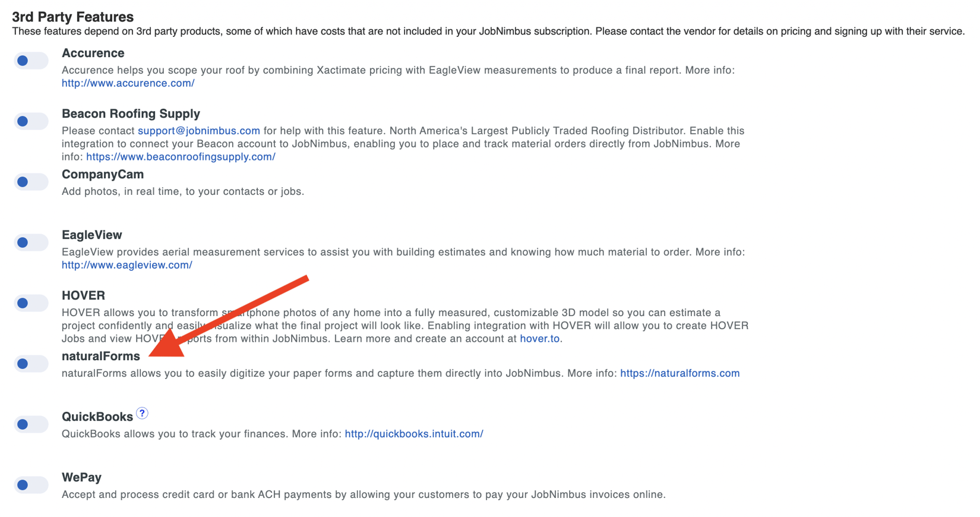Go to the quickbooks.intuit.com link
The width and height of the screenshot is (980, 517).
[x=413, y=434]
